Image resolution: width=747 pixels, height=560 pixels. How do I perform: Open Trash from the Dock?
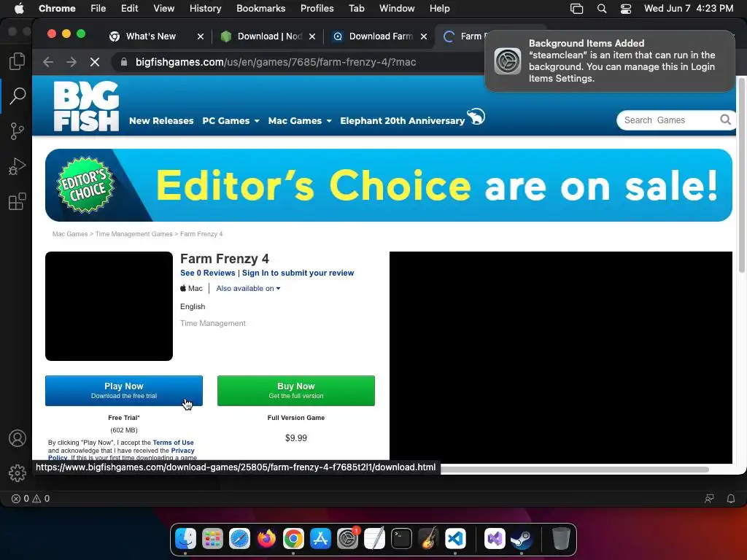561,539
